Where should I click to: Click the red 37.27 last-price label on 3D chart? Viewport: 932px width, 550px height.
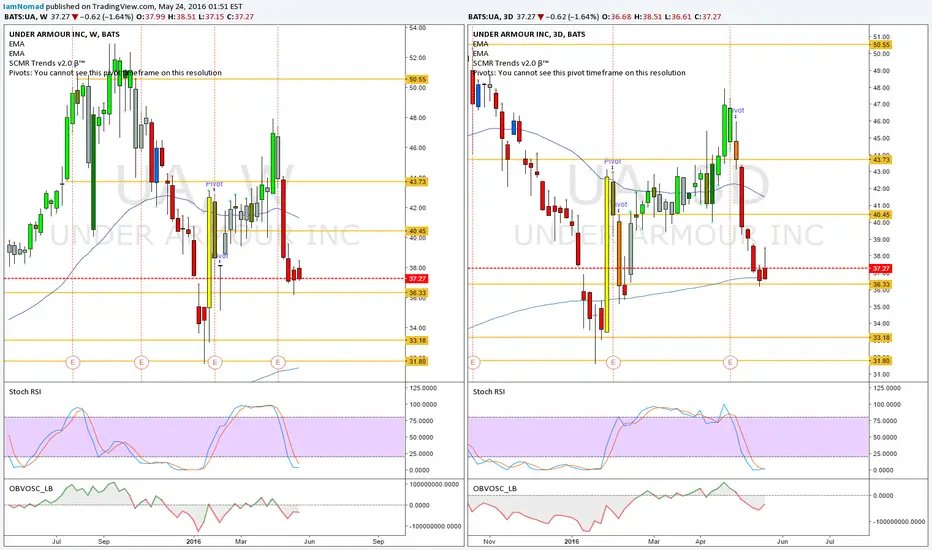click(x=881, y=269)
